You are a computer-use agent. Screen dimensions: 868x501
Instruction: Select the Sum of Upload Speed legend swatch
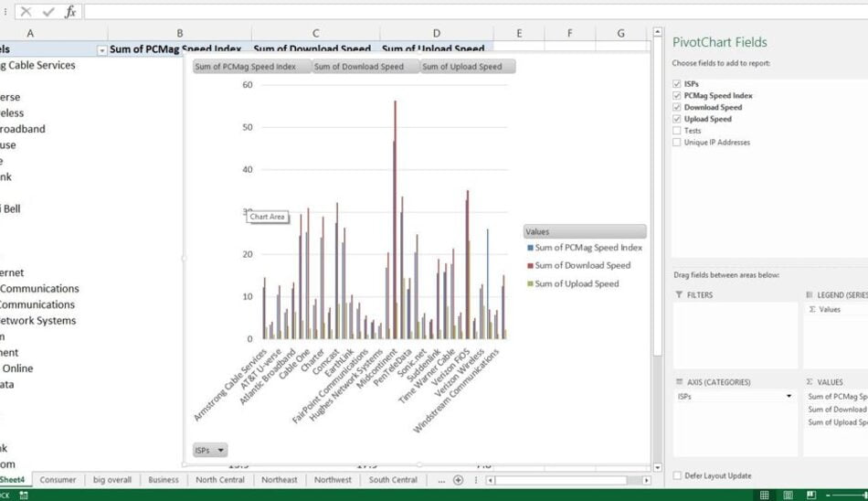[x=530, y=283]
